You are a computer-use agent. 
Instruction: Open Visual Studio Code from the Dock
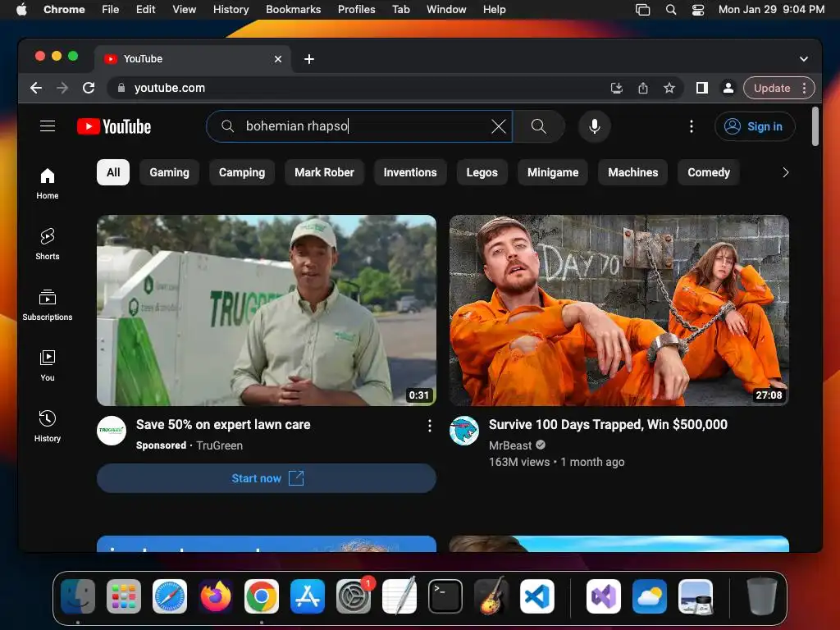click(537, 596)
